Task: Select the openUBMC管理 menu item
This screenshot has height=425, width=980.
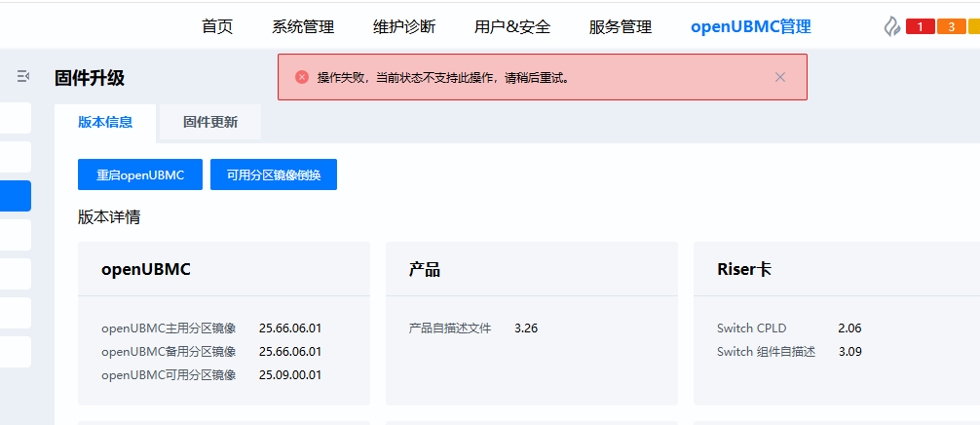Action: 750,27
